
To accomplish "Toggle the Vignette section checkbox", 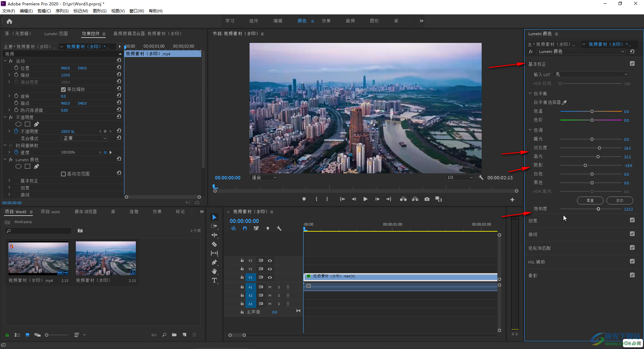I will click(x=632, y=275).
